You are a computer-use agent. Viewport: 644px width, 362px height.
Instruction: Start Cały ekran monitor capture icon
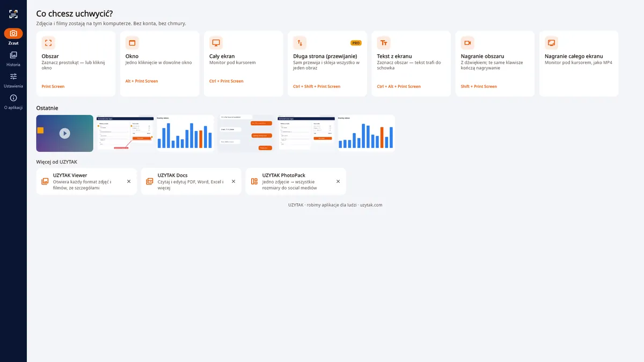[x=216, y=43]
